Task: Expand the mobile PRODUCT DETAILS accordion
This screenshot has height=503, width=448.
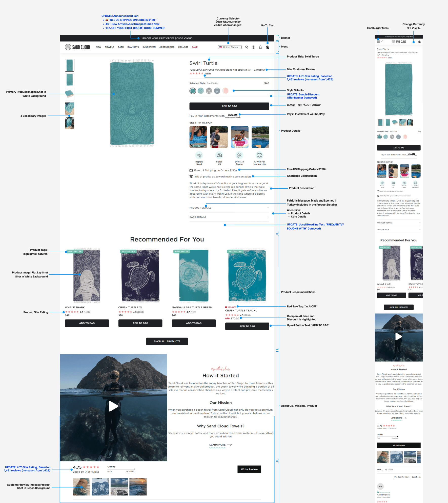Action: 399,223
